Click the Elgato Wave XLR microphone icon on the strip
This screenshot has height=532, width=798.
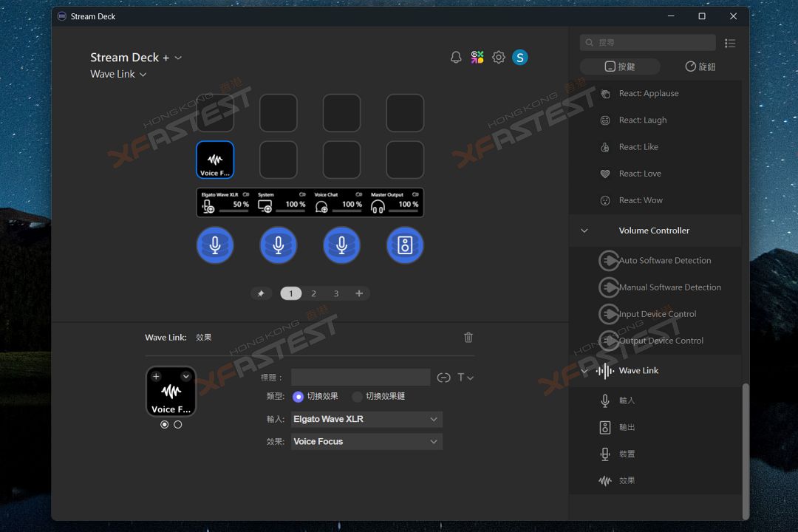click(x=208, y=206)
